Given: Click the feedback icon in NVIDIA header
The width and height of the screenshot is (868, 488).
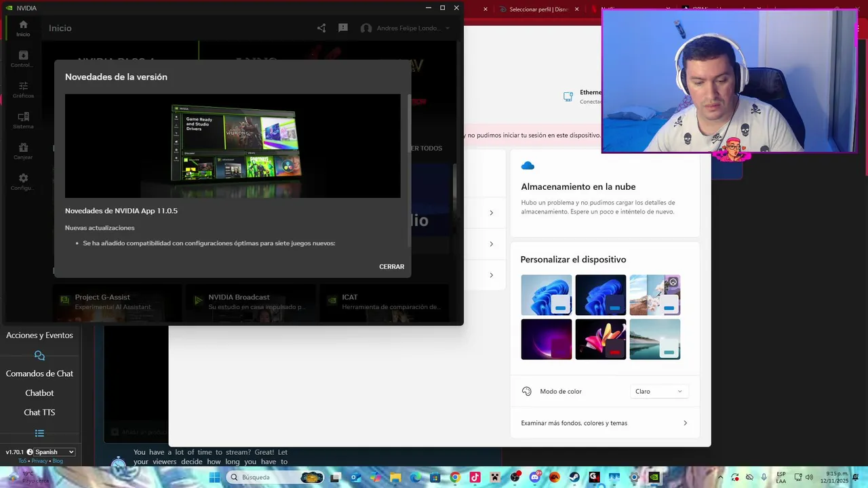Looking at the screenshot, I should 343,28.
